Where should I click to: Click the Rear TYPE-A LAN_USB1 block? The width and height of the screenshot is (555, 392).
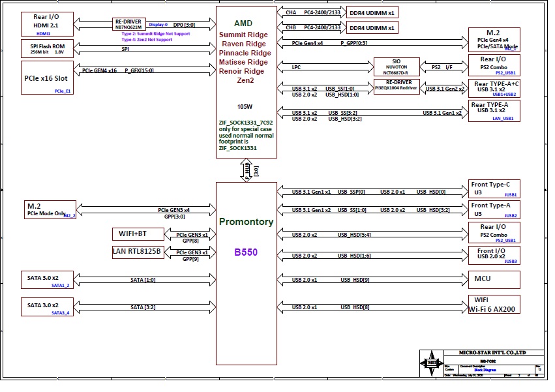[x=494, y=111]
